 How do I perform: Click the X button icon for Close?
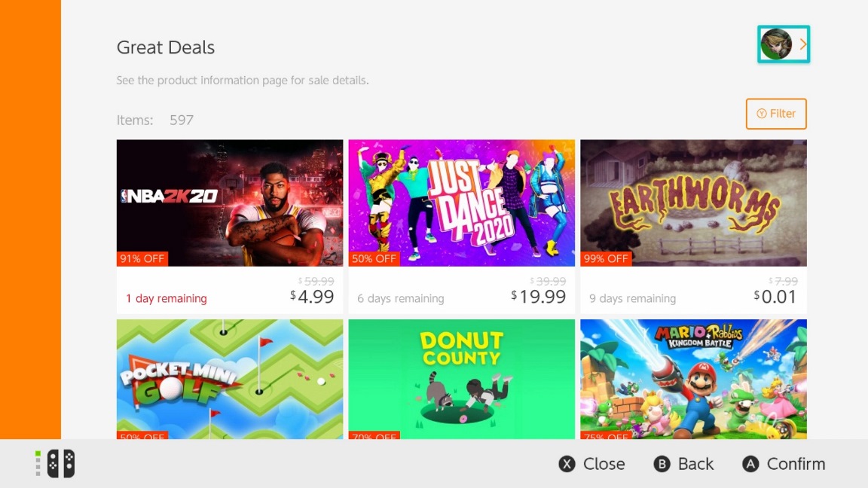[x=567, y=464]
